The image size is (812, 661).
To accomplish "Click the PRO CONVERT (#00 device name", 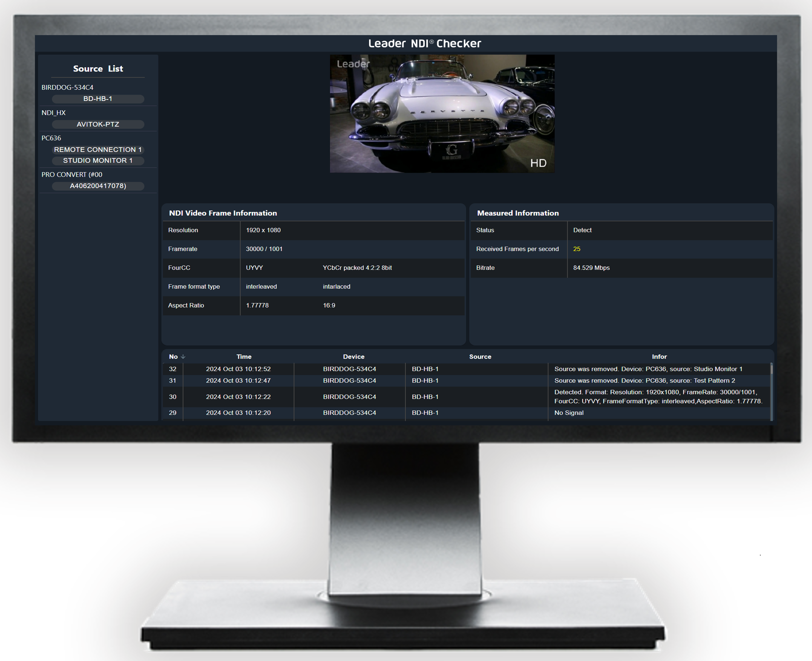I will click(72, 175).
